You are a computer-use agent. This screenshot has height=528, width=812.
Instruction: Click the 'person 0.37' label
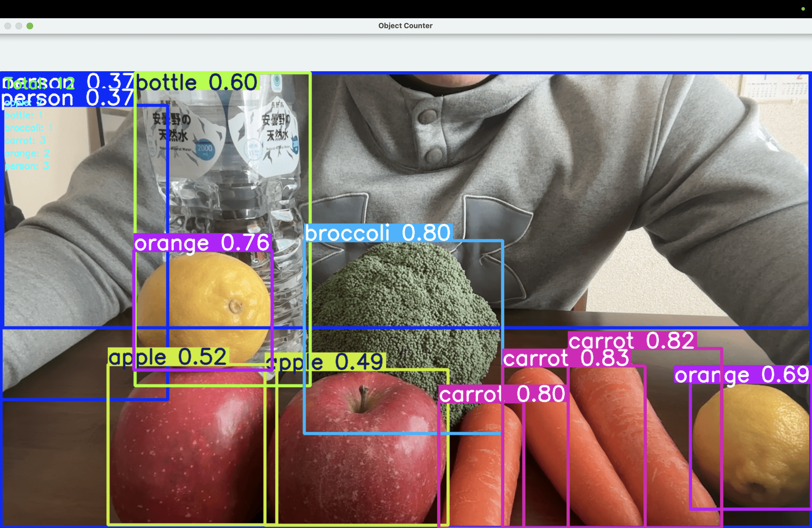tap(67, 98)
